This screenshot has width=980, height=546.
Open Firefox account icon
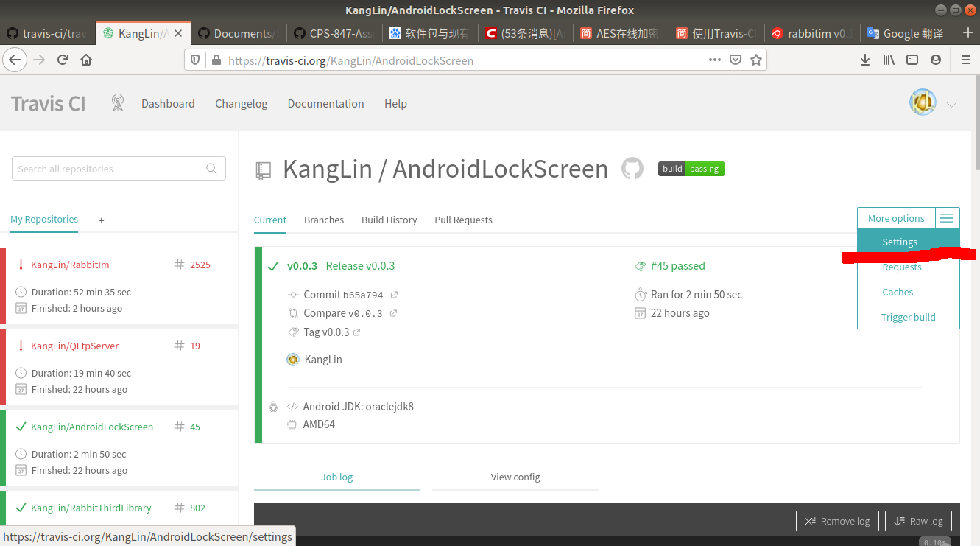point(936,60)
